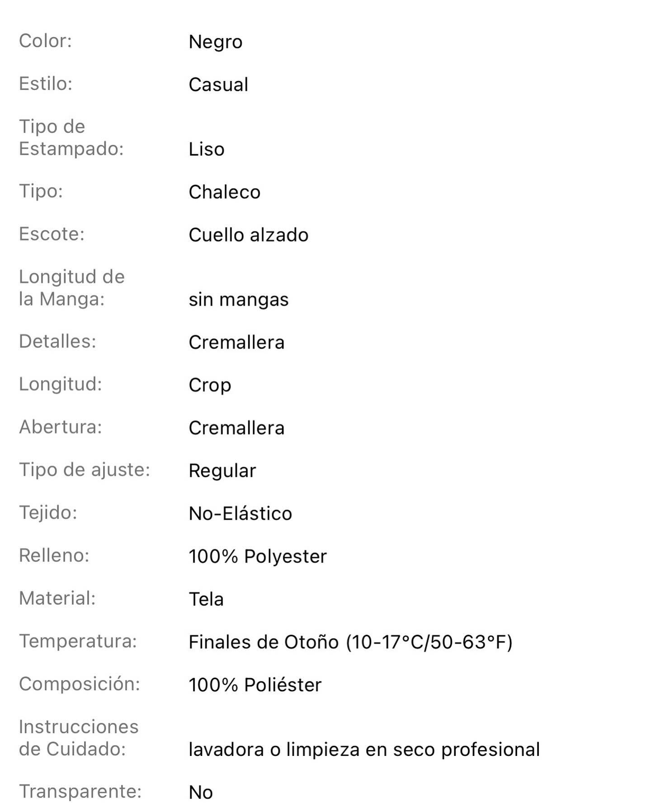The width and height of the screenshot is (651, 812).
Task: Click 'Cremallera' in the Detalles row
Action: point(236,343)
